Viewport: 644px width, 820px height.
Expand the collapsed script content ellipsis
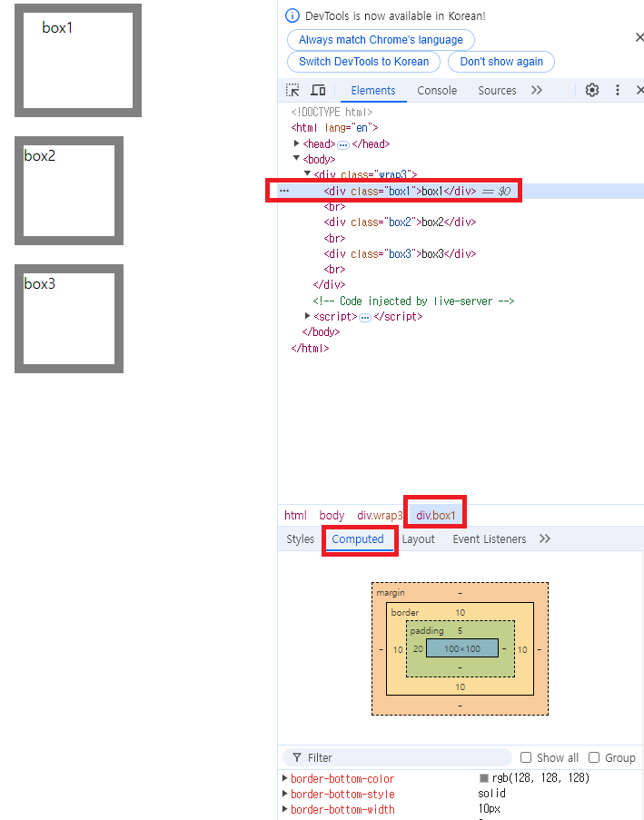pos(365,317)
